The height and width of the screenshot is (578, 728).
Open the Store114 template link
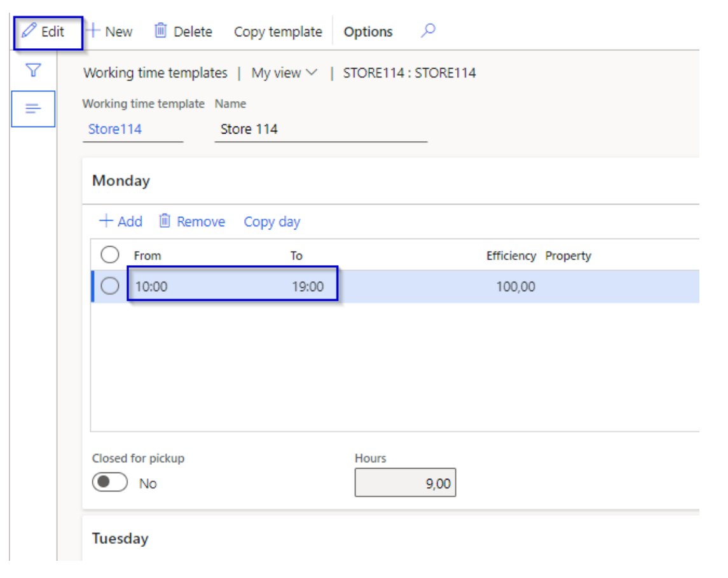[115, 129]
